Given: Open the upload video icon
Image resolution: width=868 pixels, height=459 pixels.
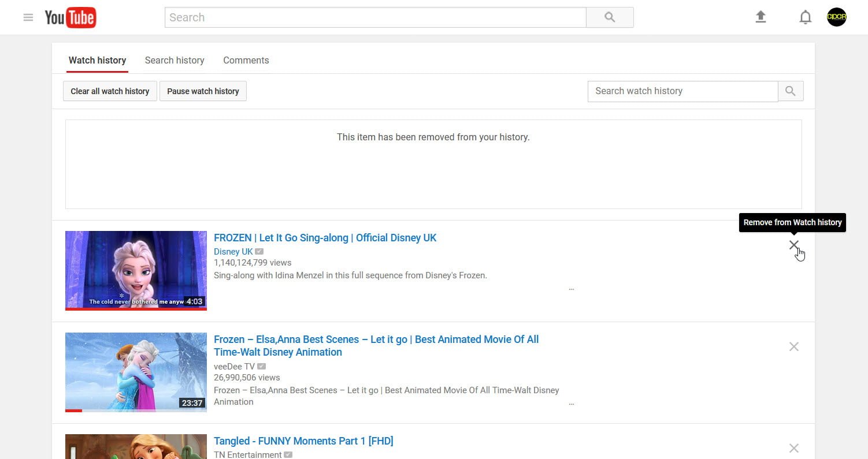Looking at the screenshot, I should pos(761,17).
